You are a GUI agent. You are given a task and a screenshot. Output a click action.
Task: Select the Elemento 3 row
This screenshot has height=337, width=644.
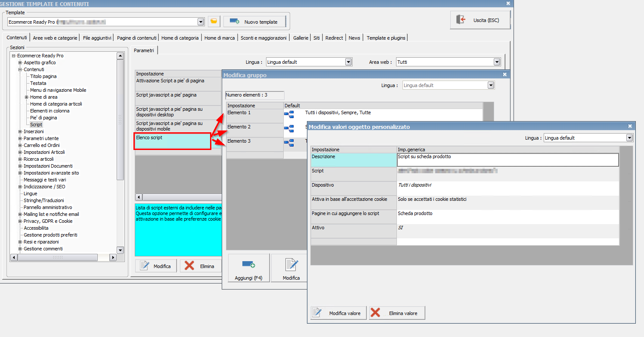(267, 144)
